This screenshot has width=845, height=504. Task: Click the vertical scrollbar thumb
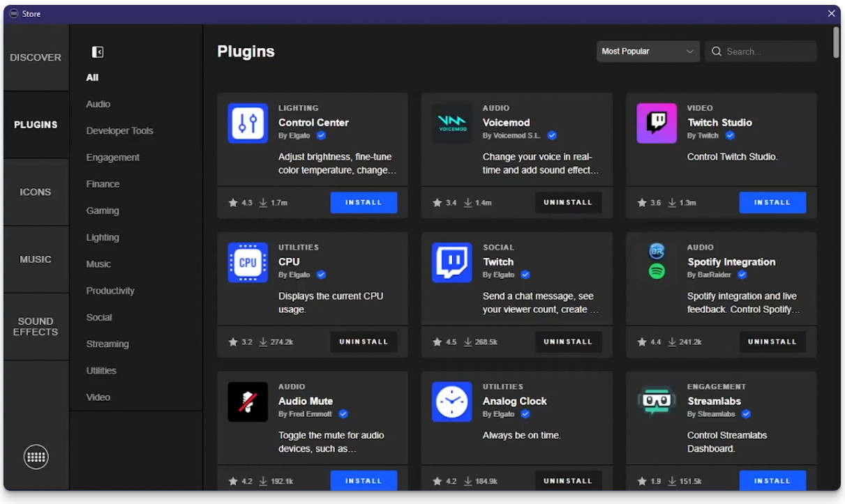pyautogui.click(x=836, y=42)
